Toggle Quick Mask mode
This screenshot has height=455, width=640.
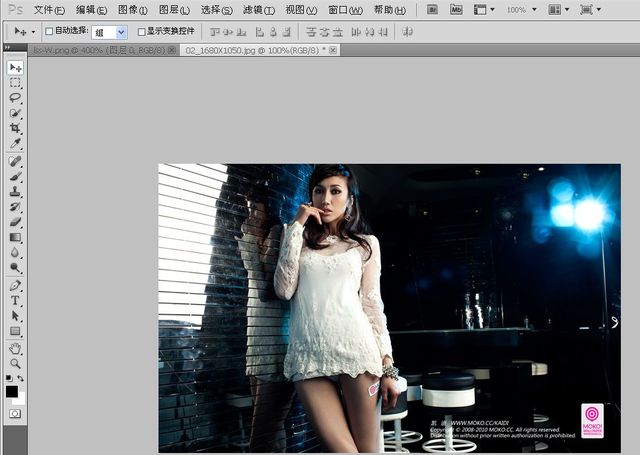click(15, 414)
